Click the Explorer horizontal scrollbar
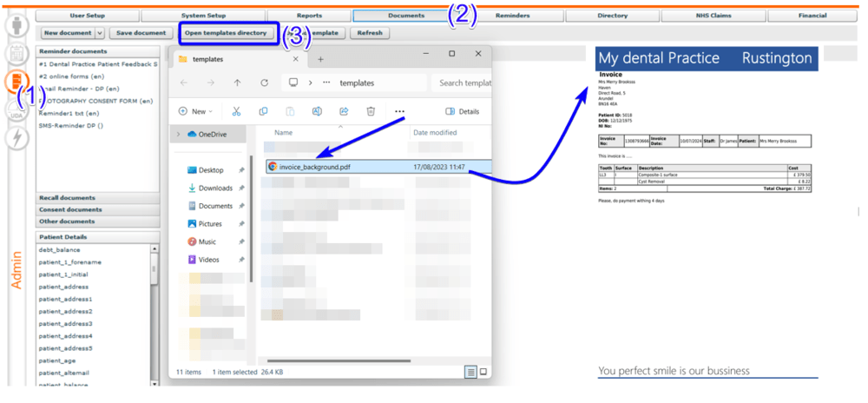 [339, 360]
